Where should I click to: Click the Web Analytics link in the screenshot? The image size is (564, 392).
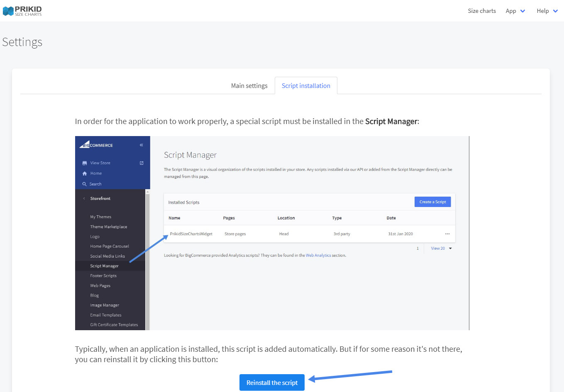click(318, 256)
